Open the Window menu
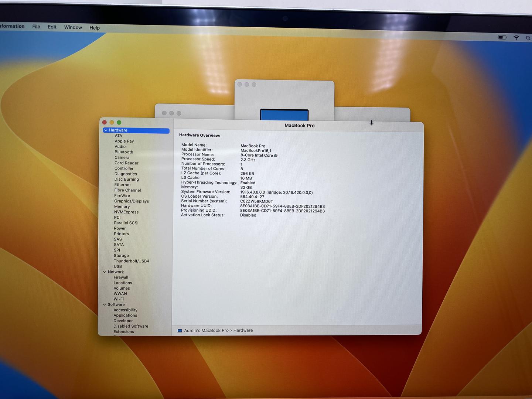This screenshot has height=399, width=532. tap(73, 27)
